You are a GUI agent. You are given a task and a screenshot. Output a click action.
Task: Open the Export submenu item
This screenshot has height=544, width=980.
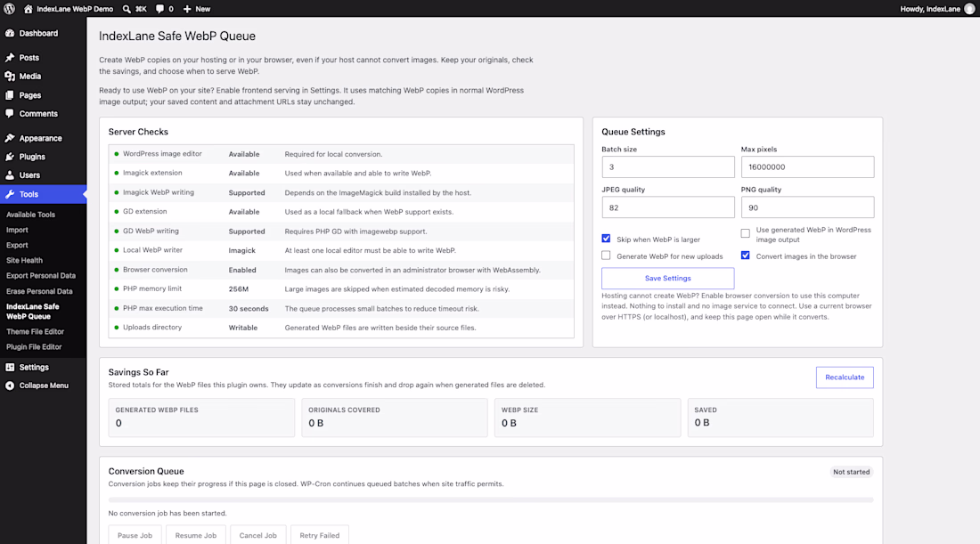(17, 246)
